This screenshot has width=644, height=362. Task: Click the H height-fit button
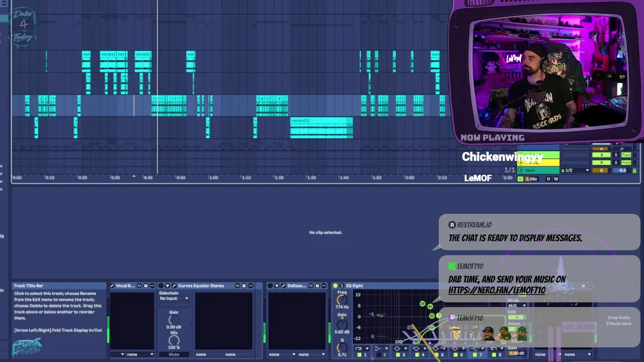[548, 178]
